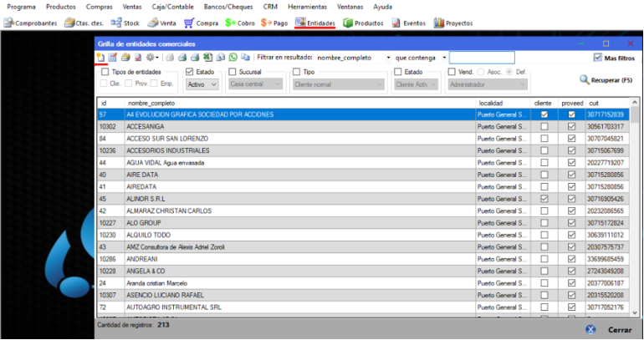Click the Cerrar button

(x=611, y=330)
